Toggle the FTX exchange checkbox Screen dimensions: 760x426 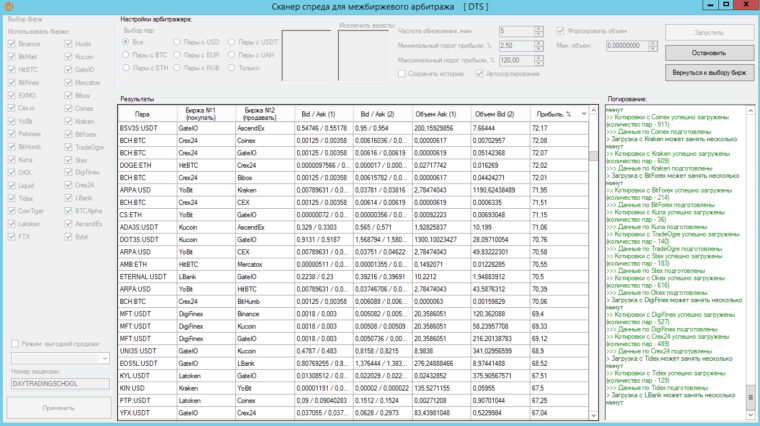12,237
